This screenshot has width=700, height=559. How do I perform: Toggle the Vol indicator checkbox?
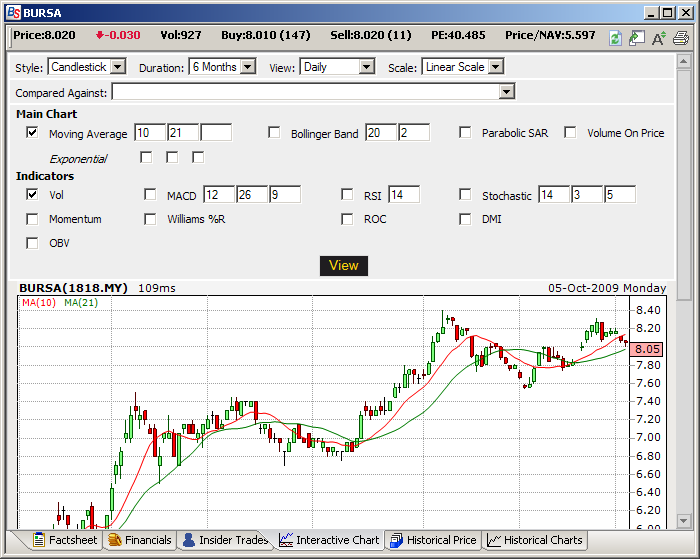coord(32,195)
